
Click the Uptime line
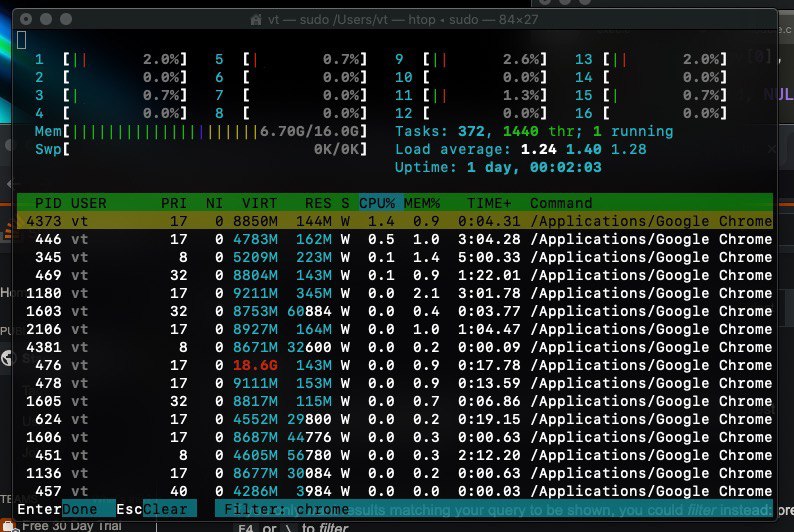(x=498, y=168)
